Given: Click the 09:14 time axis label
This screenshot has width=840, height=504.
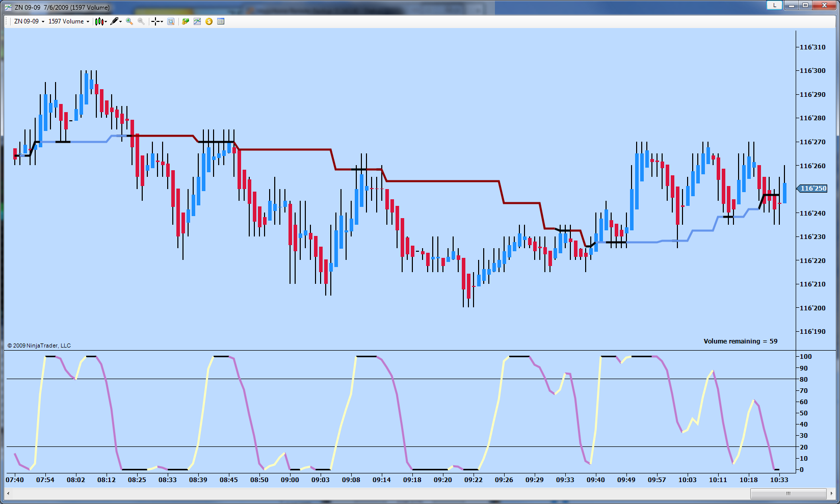Looking at the screenshot, I should 382,480.
